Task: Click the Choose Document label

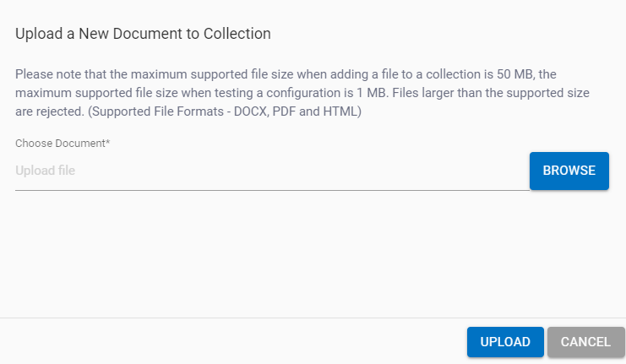Action: coord(61,144)
